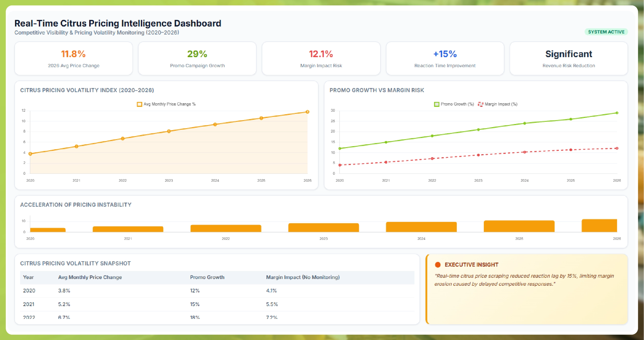Screen dimensions: 644x340
Task: Select the Promo Growth vs Margin Risk chart title
Action: tap(377, 90)
